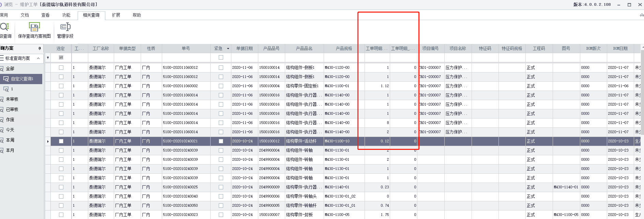Image resolution: width=644 pixels, height=219 pixels.
Task: Sort by the 单号 column header
Action: coord(186,49)
